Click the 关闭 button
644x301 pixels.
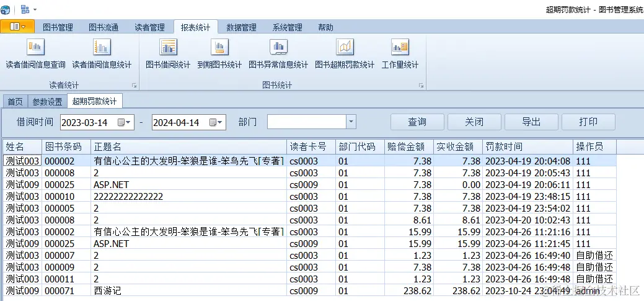(474, 122)
